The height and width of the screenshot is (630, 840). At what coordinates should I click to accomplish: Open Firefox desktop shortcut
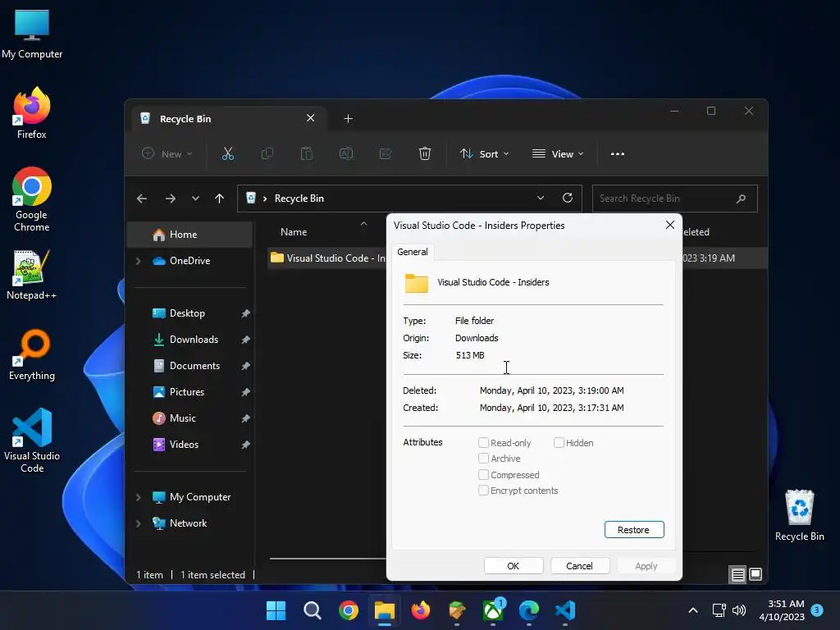32,113
